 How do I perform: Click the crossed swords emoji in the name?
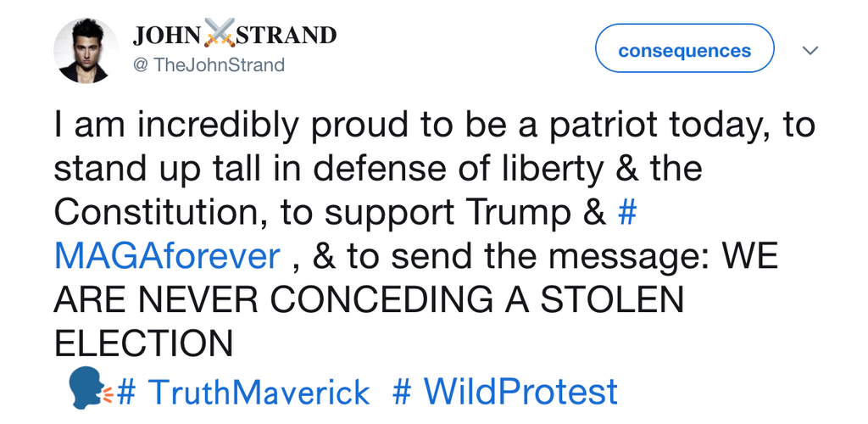pos(218,35)
